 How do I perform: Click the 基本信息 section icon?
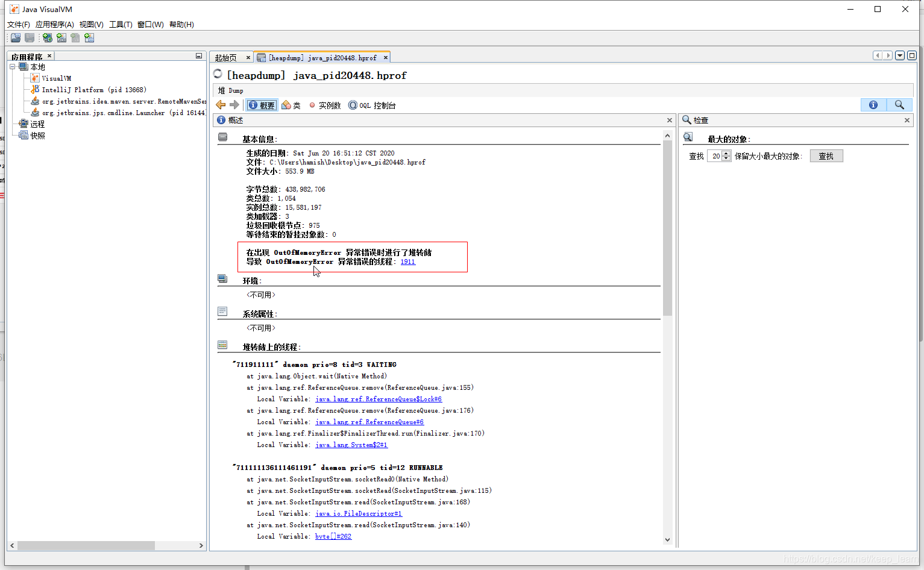click(x=223, y=137)
